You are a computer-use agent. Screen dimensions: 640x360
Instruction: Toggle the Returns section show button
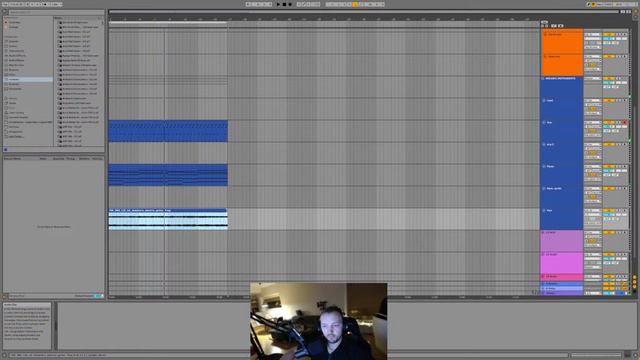[x=634, y=282]
